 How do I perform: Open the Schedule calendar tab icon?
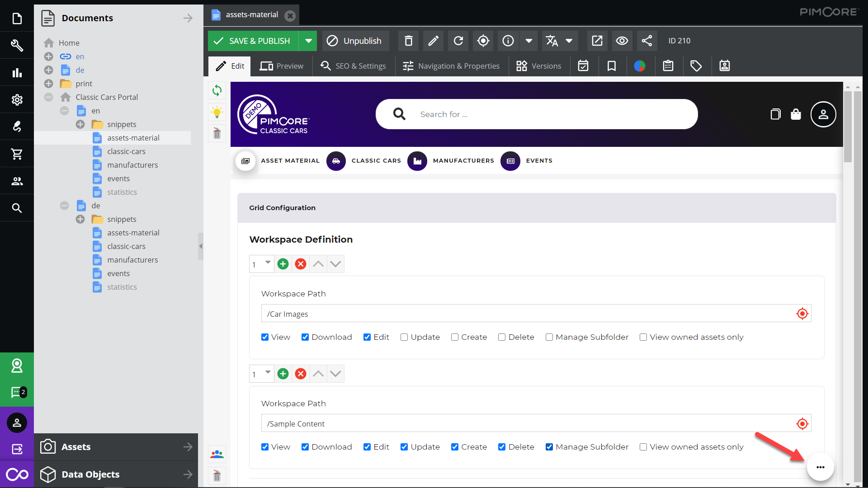pos(583,66)
